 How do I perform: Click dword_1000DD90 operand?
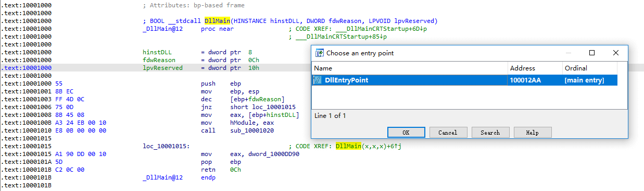pos(274,154)
